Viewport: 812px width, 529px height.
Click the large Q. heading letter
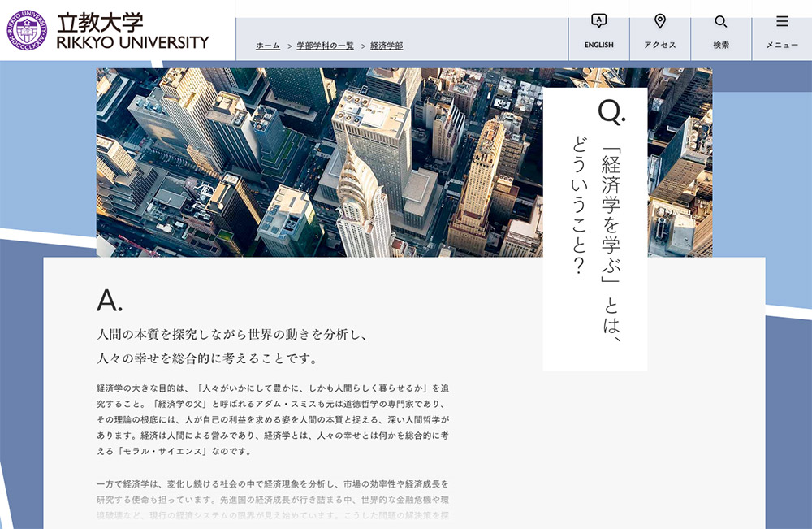tap(611, 111)
